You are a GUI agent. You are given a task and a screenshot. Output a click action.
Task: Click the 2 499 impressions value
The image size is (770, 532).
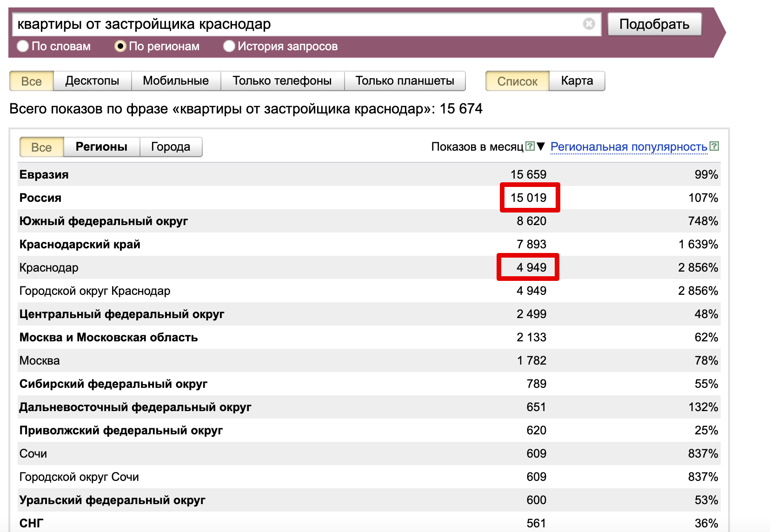pos(531,314)
